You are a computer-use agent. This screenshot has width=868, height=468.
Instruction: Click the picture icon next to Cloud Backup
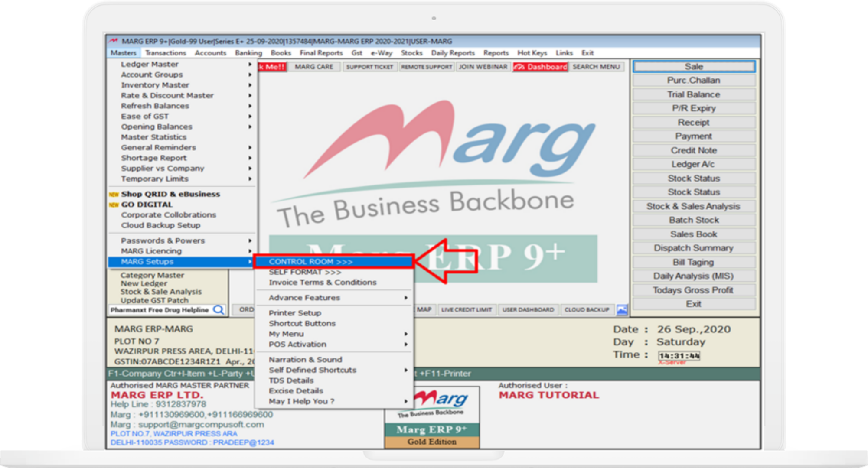coord(622,310)
